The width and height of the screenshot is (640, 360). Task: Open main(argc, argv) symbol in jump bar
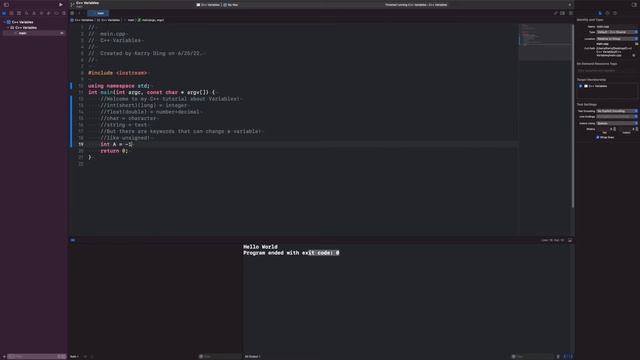pos(151,20)
